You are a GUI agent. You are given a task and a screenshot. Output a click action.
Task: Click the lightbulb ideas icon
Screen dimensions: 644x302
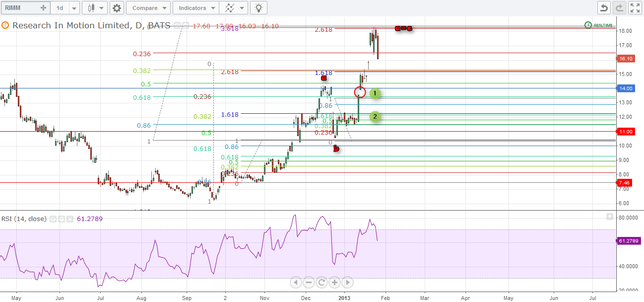pyautogui.click(x=258, y=8)
